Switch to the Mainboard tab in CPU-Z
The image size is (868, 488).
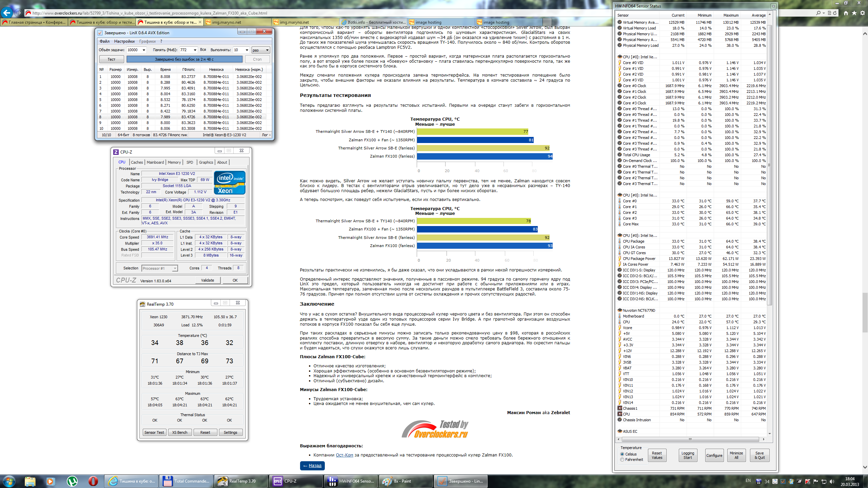pyautogui.click(x=155, y=162)
